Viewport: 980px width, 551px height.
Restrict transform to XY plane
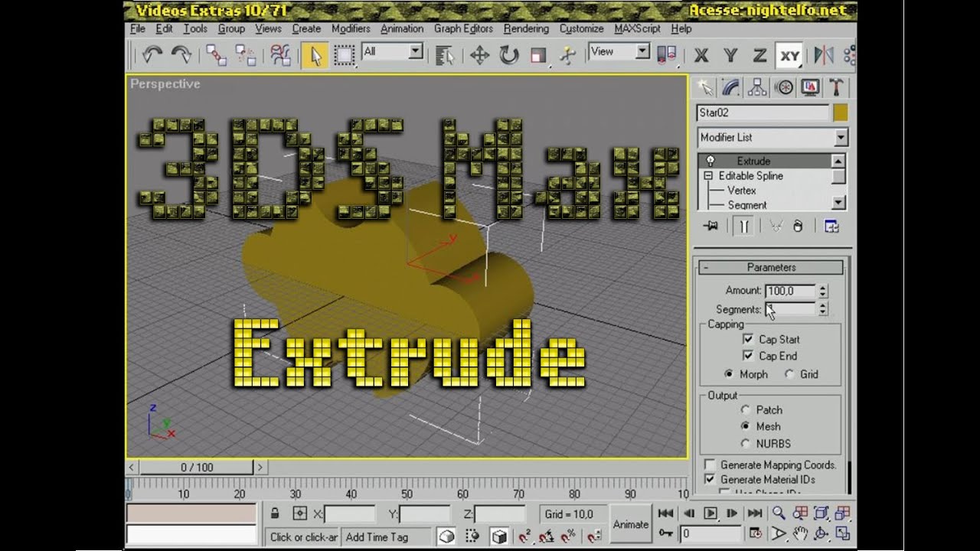pos(789,54)
